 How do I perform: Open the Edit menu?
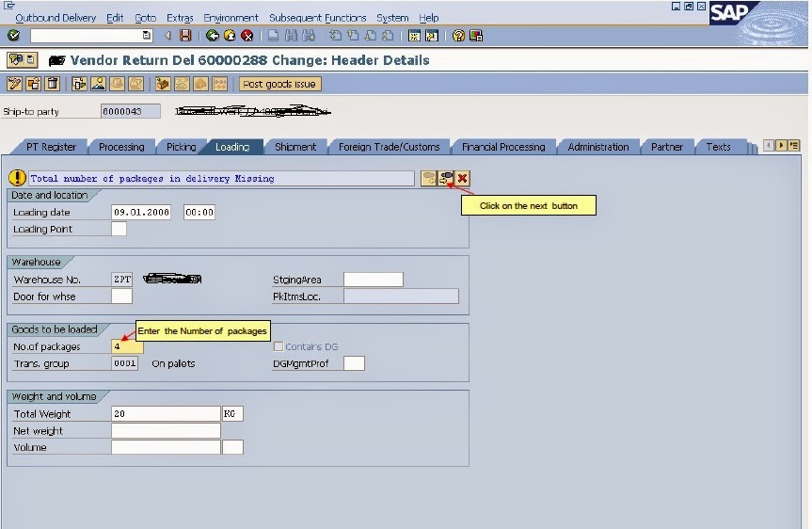pos(115,18)
